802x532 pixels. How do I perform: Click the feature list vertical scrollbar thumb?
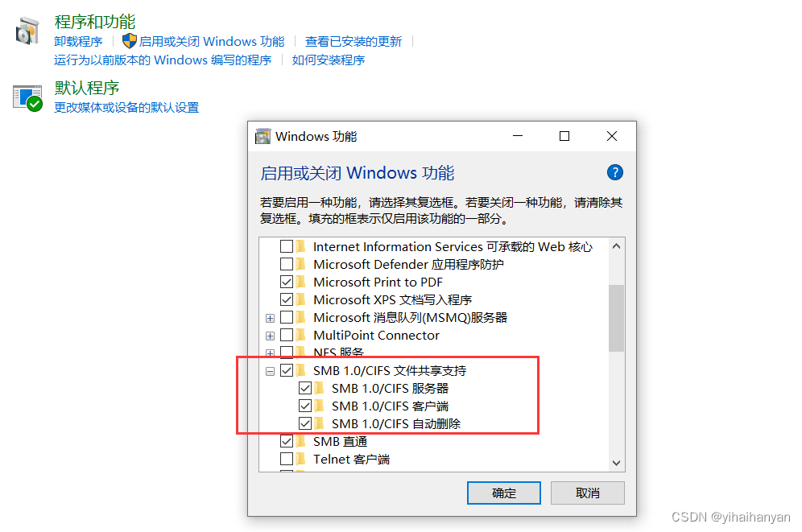(x=616, y=318)
